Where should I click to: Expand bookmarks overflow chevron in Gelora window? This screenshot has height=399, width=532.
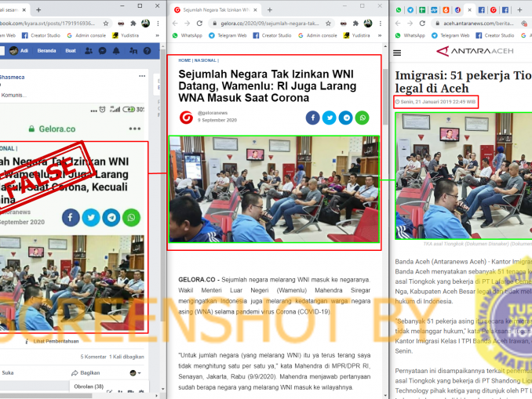[x=380, y=35]
